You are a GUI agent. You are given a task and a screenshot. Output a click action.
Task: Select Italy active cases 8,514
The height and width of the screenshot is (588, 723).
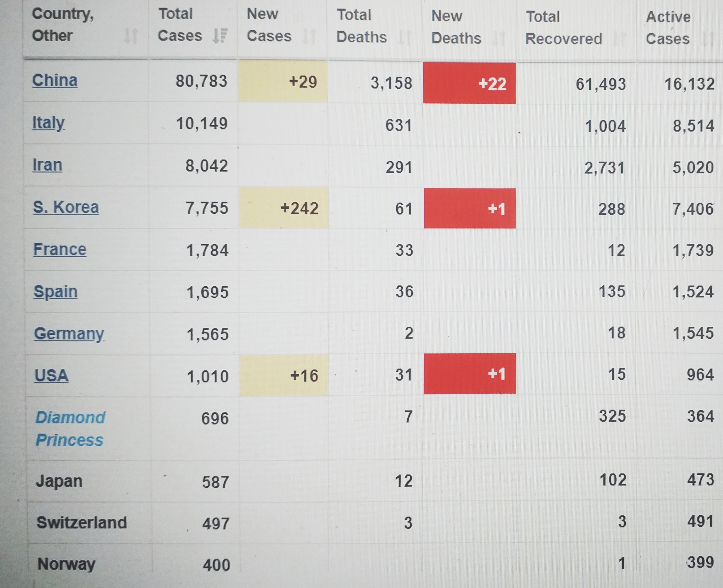694,126
